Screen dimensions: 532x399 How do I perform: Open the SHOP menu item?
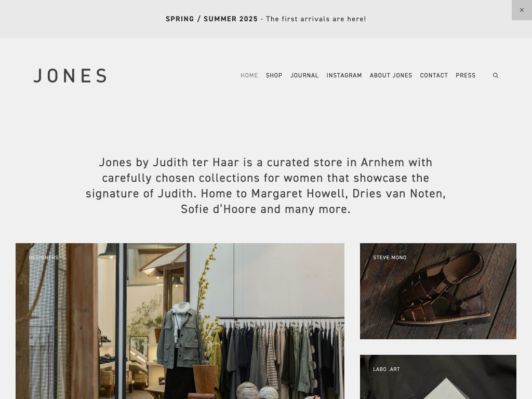[274, 75]
